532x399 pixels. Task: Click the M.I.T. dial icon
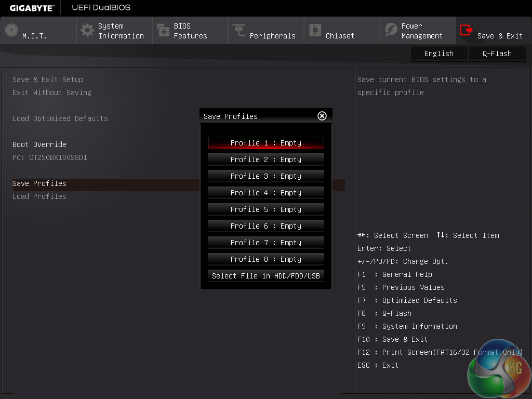[x=11, y=31]
